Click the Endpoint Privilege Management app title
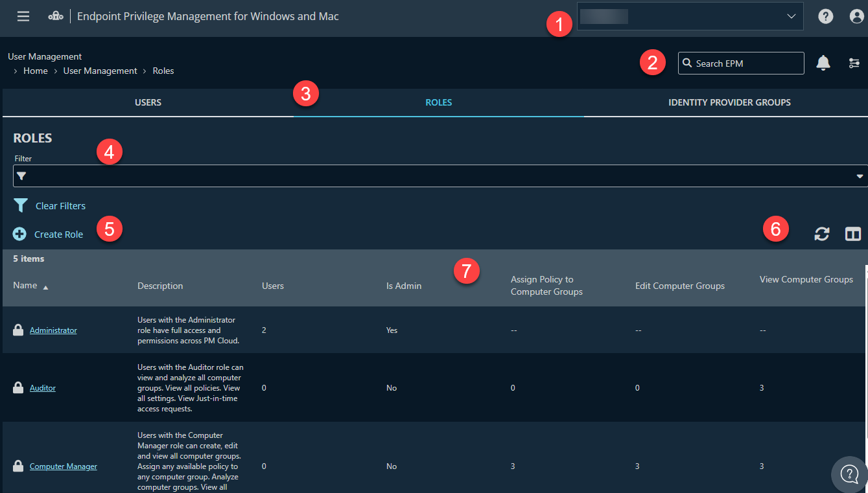Viewport: 868px width, 493px height. tap(208, 16)
